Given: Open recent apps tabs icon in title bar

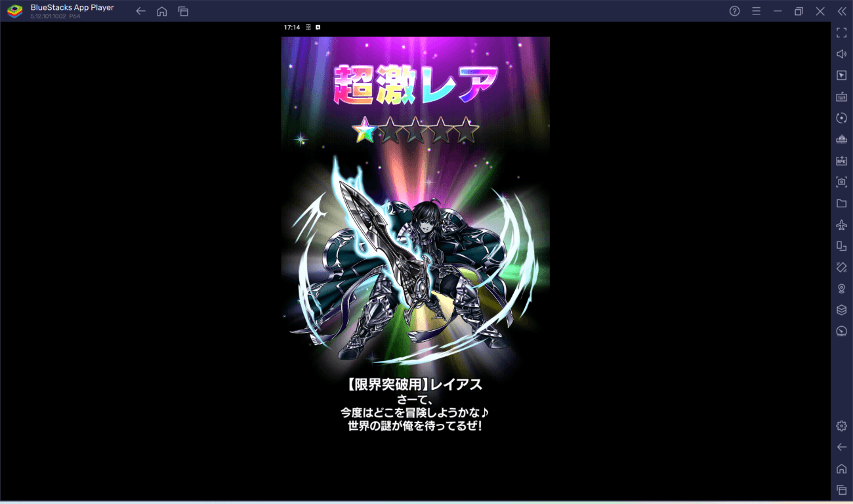Looking at the screenshot, I should (183, 11).
